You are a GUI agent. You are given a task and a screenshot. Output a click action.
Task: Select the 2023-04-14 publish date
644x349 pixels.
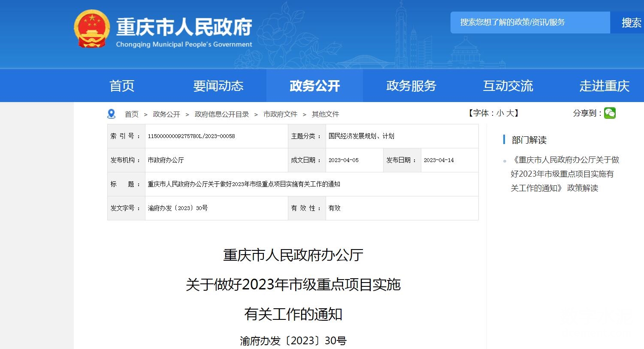[x=438, y=160]
